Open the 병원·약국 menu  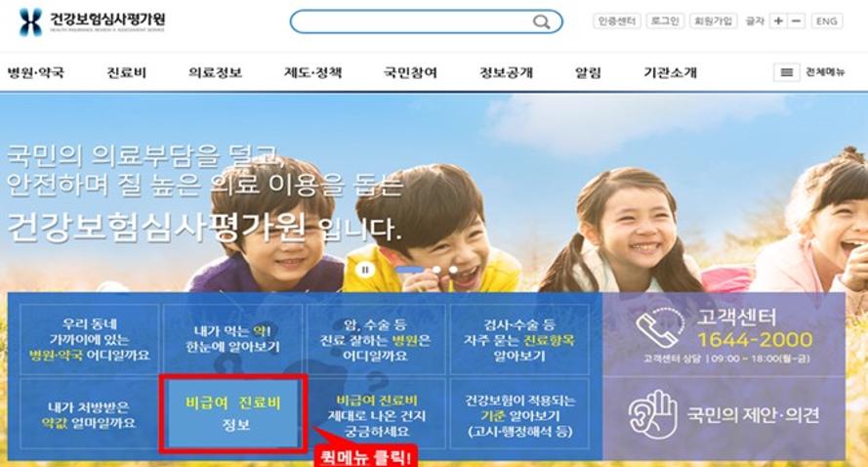point(36,72)
